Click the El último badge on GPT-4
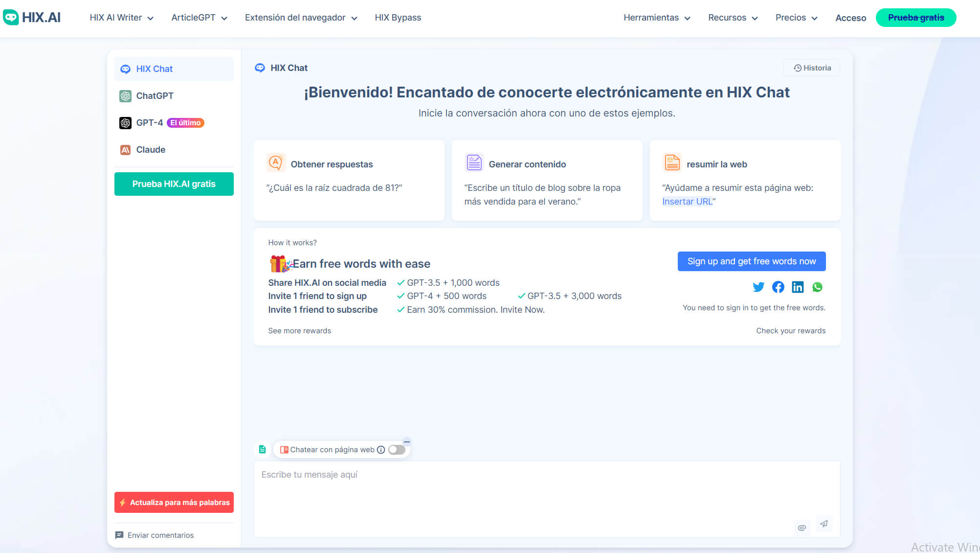 pos(185,123)
